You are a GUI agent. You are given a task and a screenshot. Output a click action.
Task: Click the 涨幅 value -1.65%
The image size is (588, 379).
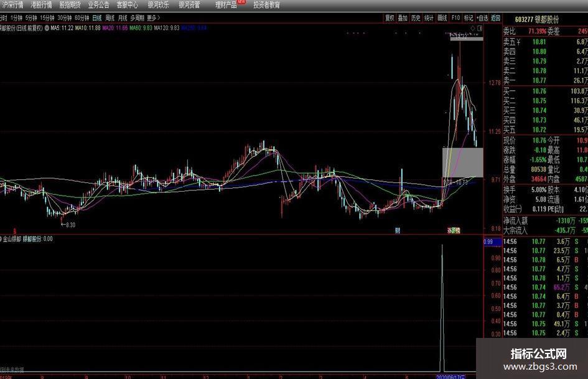tap(538, 160)
